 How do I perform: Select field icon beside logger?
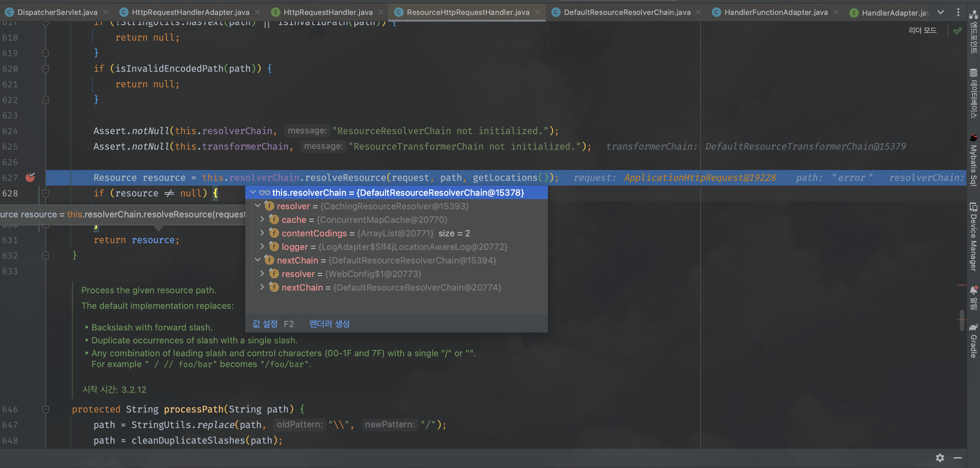click(x=274, y=247)
